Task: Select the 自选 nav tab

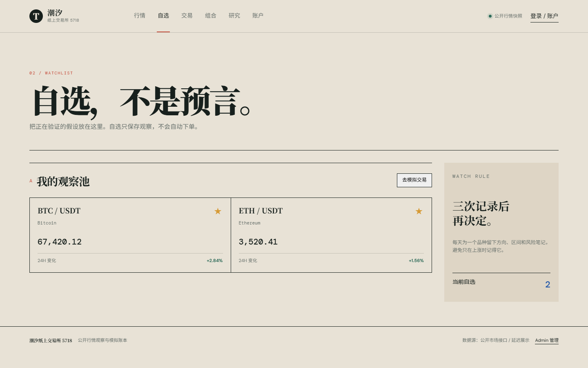Action: 163,16
